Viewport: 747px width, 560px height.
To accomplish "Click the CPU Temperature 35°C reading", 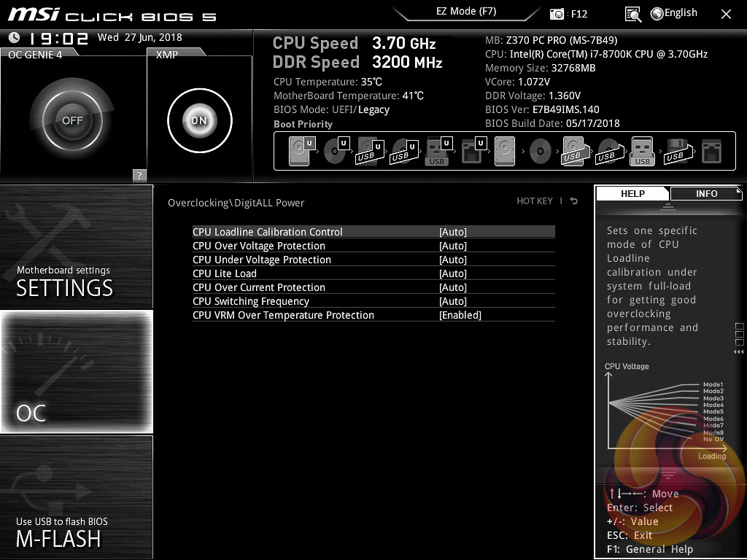I will [328, 82].
